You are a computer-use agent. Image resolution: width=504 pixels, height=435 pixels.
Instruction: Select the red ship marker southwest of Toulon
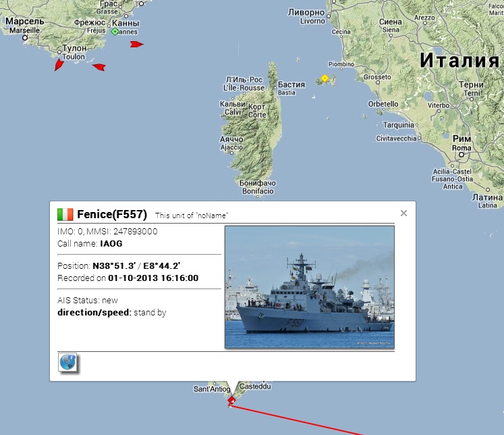[x=59, y=64]
